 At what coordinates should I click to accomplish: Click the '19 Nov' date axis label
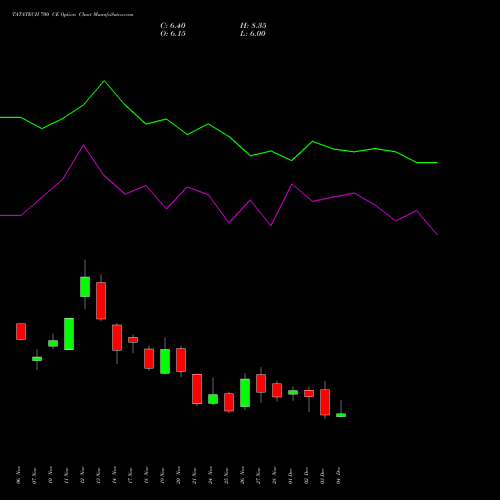pyautogui.click(x=162, y=475)
